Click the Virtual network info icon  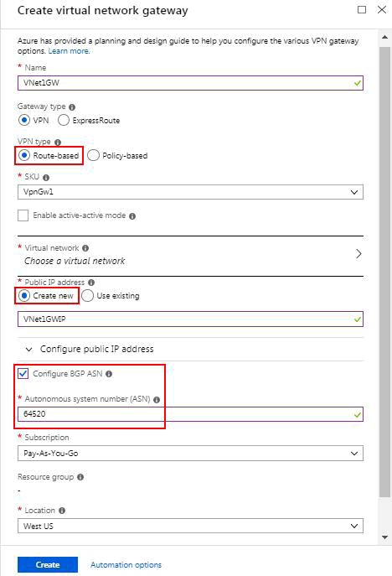click(85, 248)
